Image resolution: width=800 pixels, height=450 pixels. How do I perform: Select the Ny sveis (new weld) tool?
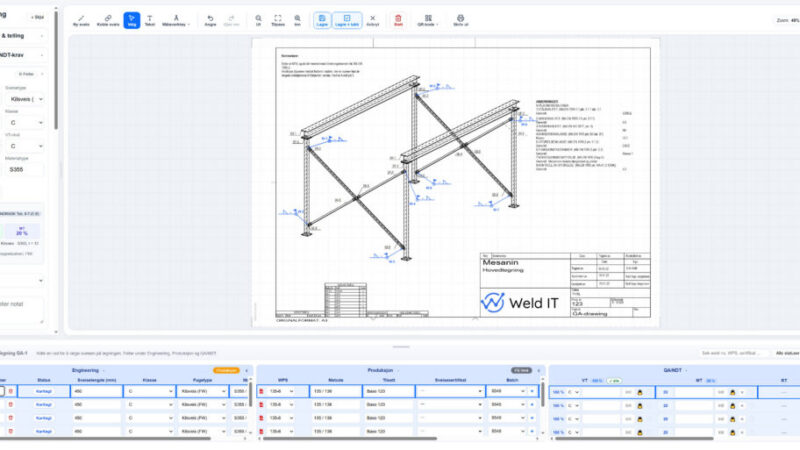point(81,20)
